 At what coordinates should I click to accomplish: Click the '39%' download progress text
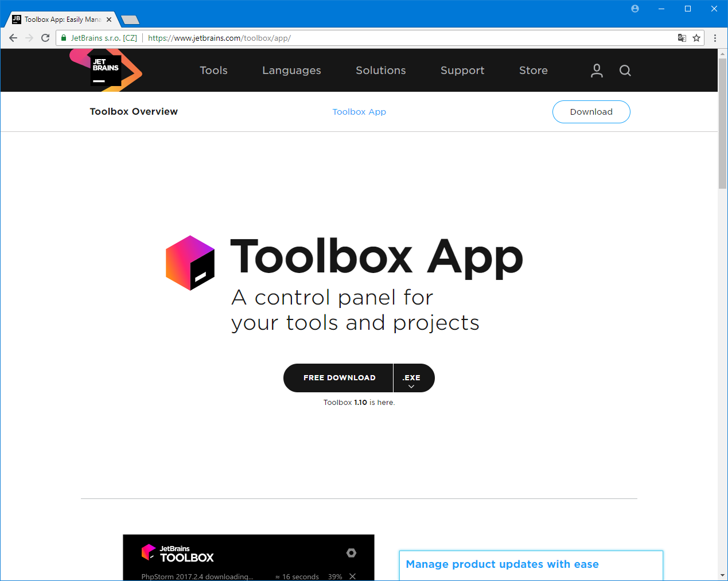point(335,576)
